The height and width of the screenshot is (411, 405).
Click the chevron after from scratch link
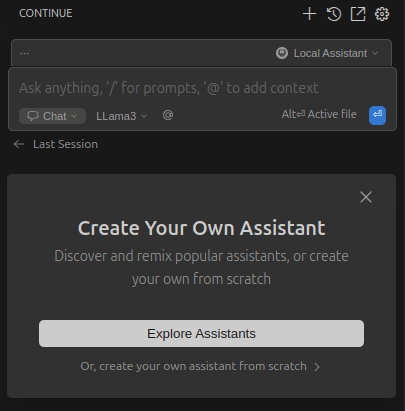317,367
